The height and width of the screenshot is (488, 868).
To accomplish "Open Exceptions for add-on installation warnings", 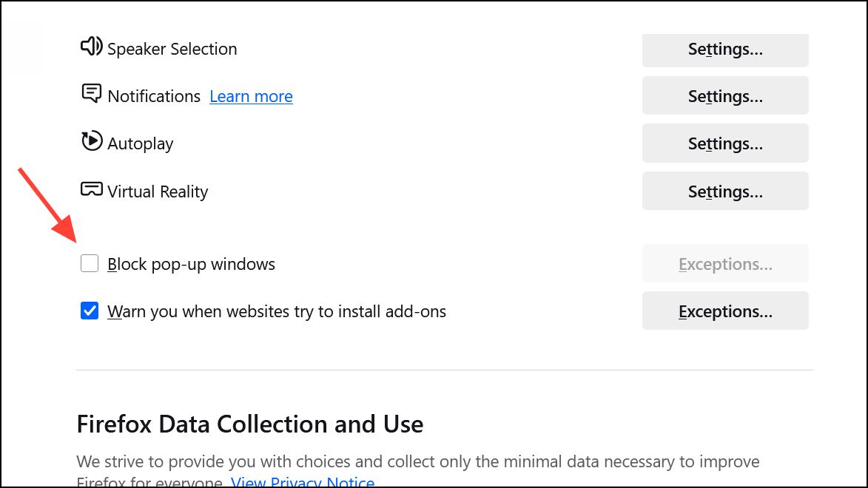I will 724,311.
